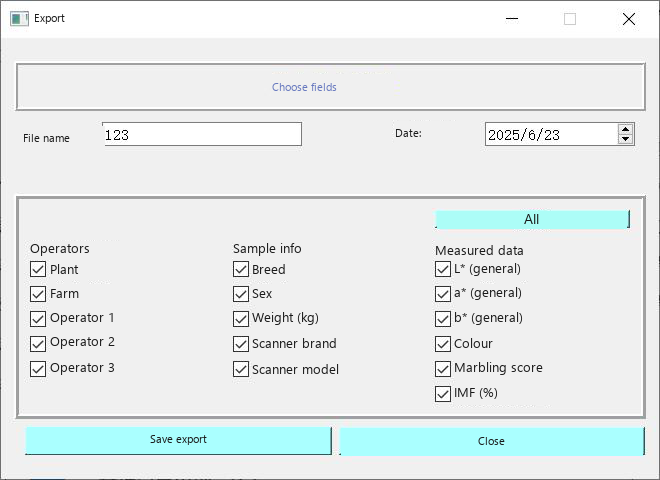Toggle the Sex checkbox
660x480 pixels.
[x=241, y=294]
